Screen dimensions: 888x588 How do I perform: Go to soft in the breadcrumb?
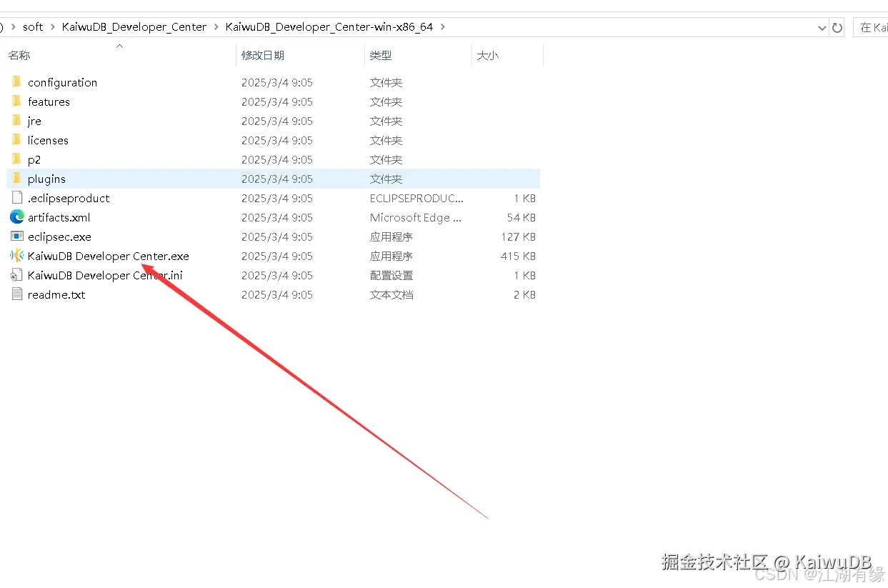pos(33,27)
